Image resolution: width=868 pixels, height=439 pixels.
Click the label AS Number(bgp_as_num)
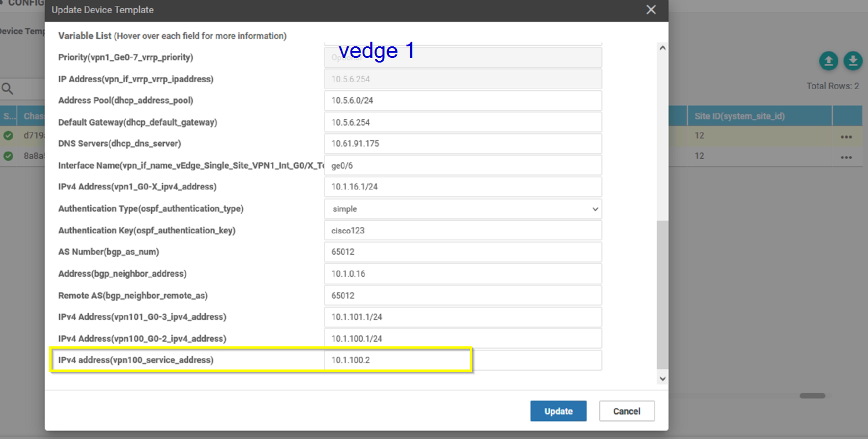[109, 252]
